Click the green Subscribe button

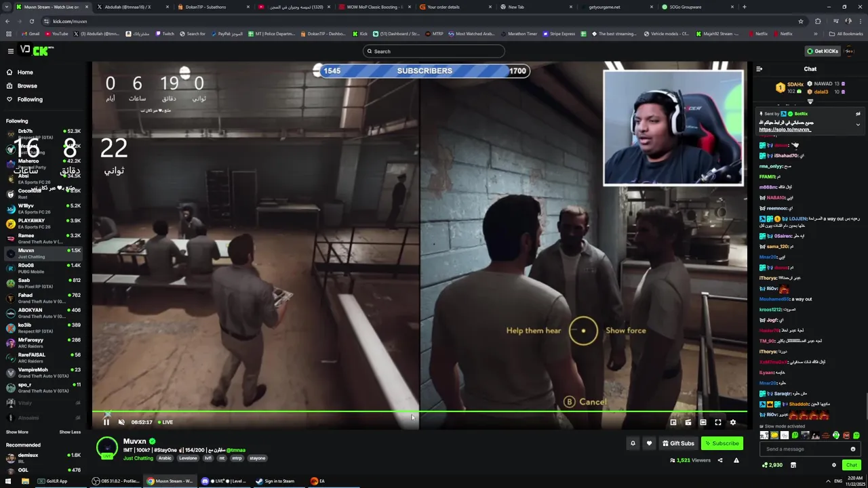click(x=722, y=443)
